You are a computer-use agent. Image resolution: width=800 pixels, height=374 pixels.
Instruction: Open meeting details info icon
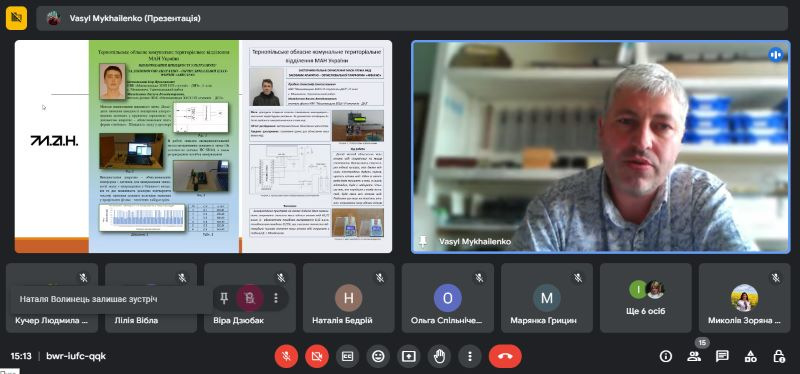pos(665,356)
